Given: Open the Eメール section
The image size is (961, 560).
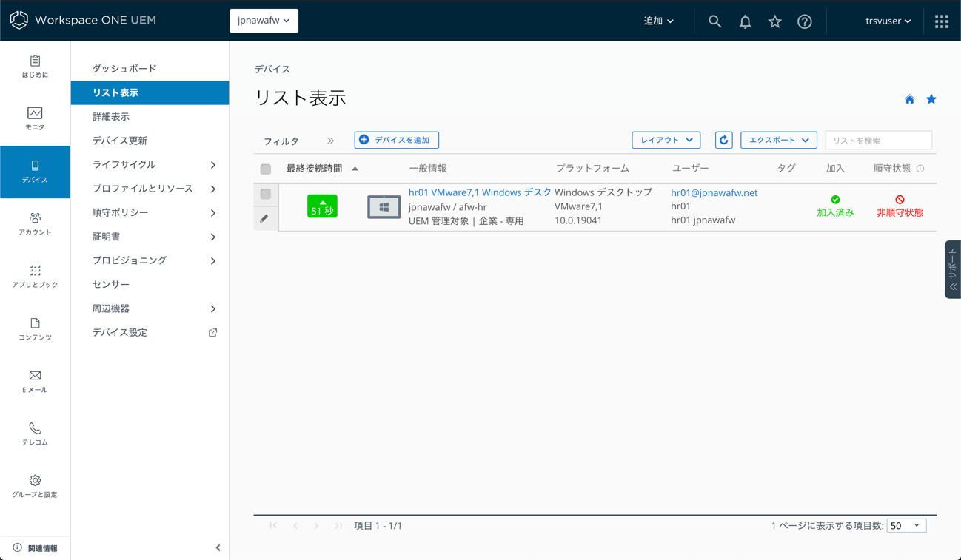Looking at the screenshot, I should 35,382.
